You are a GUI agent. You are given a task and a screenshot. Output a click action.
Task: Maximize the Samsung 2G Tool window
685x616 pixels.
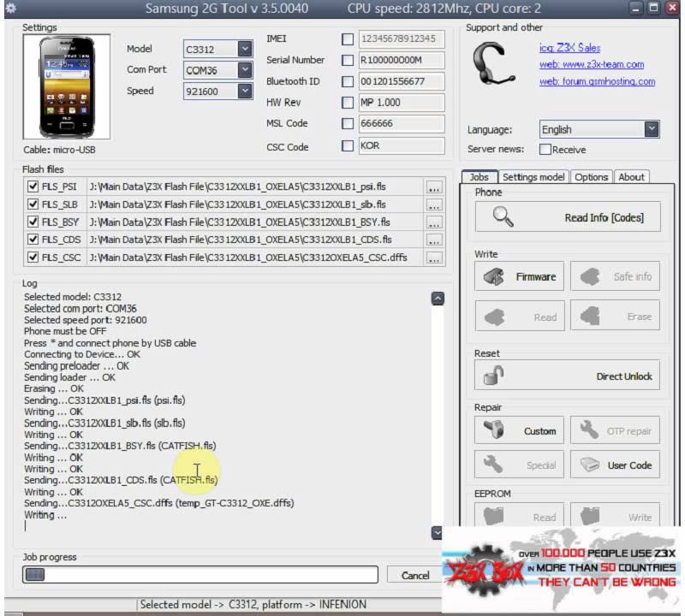pyautogui.click(x=653, y=8)
